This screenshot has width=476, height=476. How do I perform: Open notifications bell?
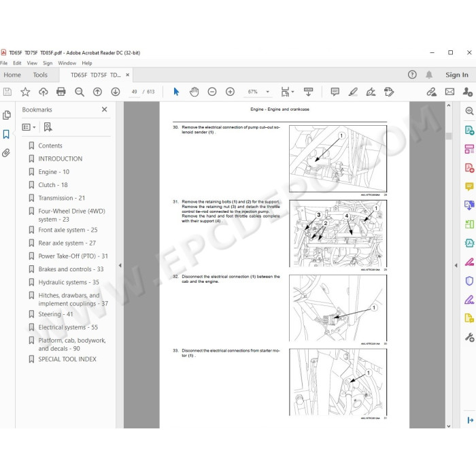[428, 75]
